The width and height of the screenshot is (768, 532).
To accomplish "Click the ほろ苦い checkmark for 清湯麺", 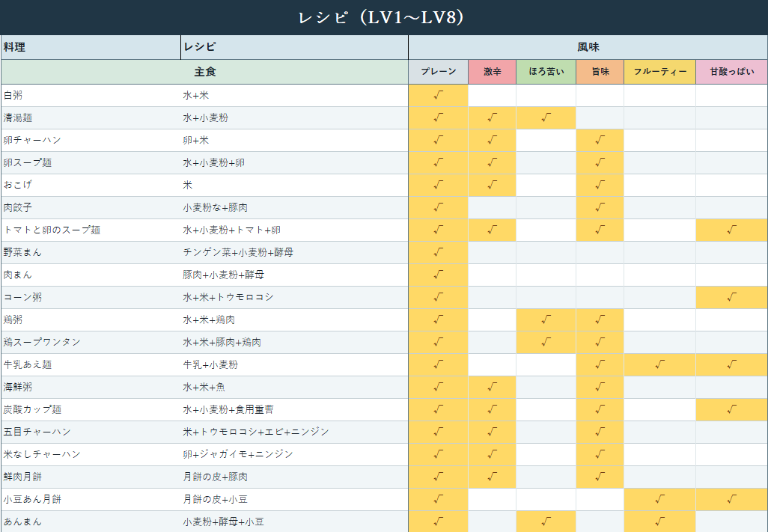I will point(546,118).
